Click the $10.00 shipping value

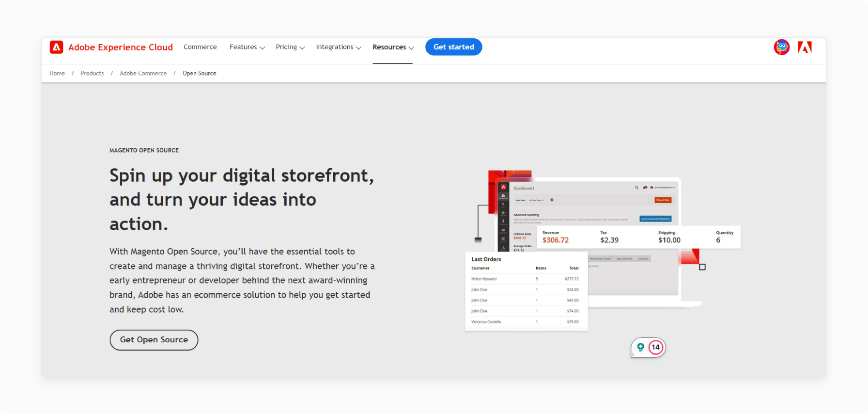click(x=669, y=240)
